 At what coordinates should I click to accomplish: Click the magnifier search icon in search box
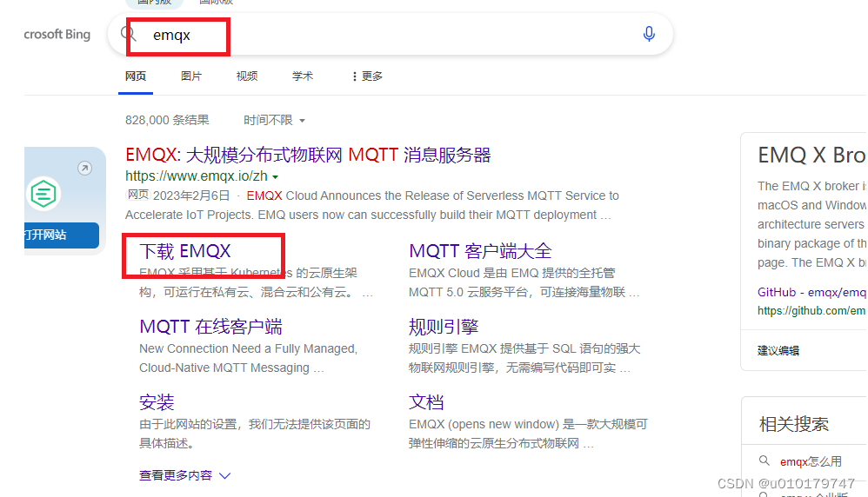[129, 34]
